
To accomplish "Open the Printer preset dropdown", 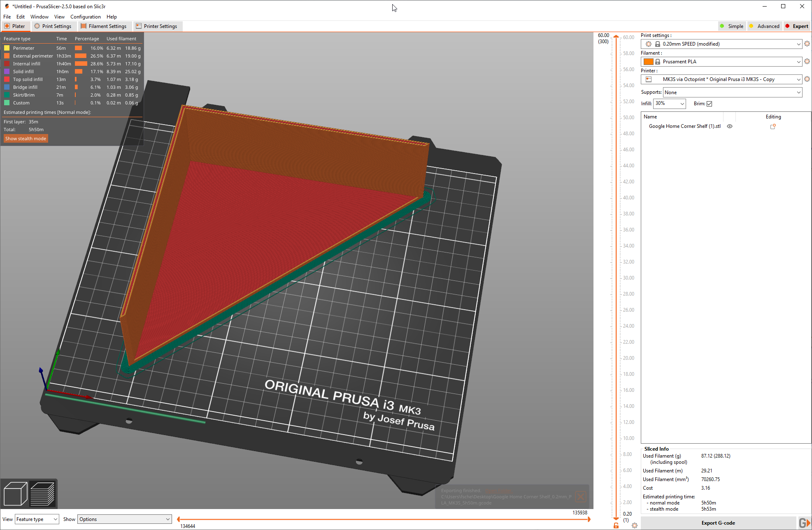I will (721, 79).
